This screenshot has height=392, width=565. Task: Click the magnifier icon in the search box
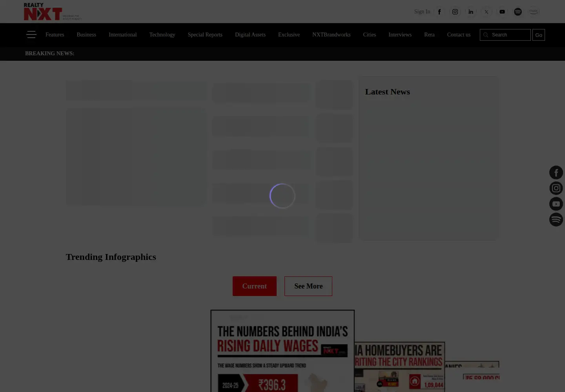(x=486, y=35)
